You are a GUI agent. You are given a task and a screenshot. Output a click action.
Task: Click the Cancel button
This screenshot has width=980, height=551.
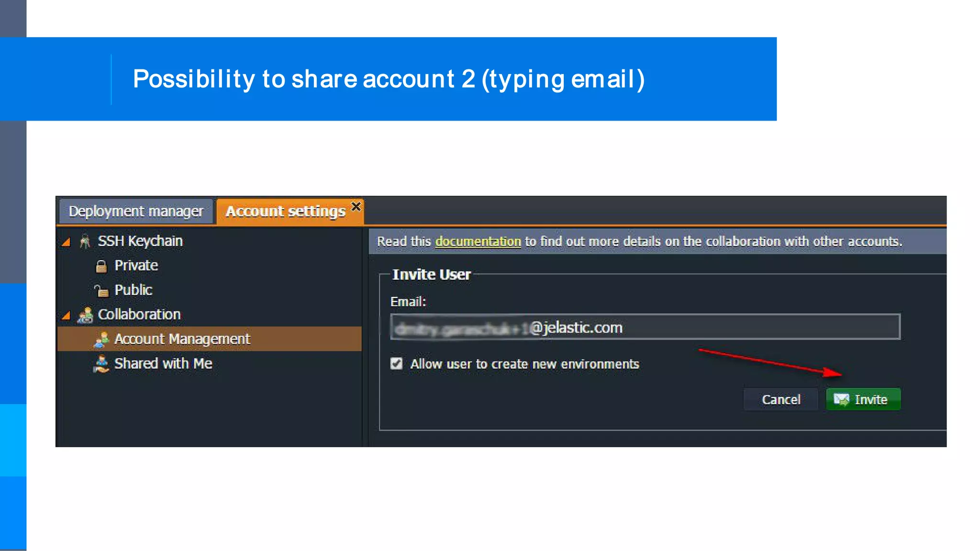(x=781, y=399)
